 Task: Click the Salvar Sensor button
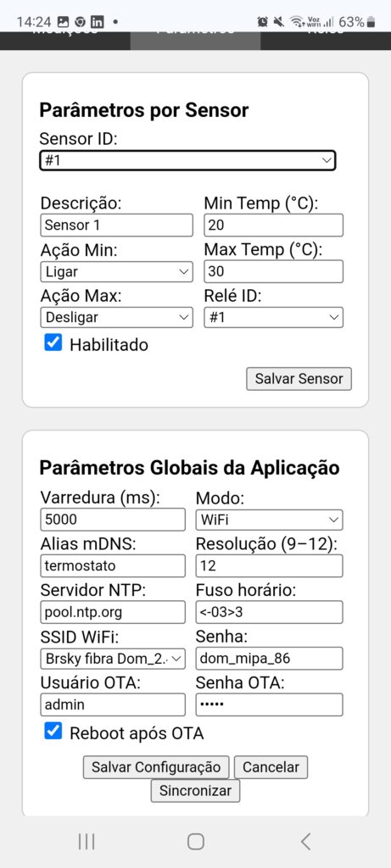pyautogui.click(x=299, y=379)
